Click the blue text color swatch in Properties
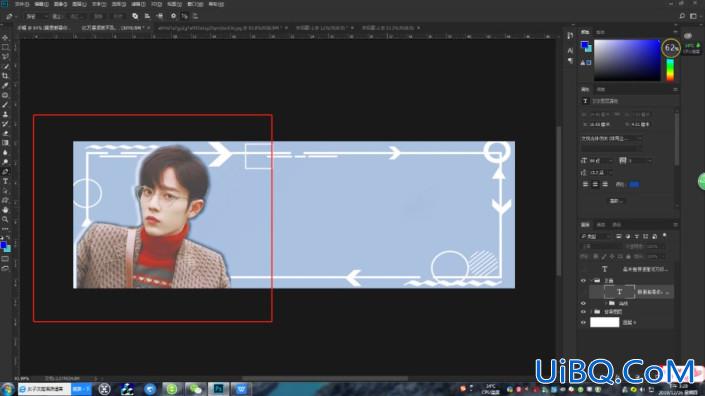The height and width of the screenshot is (396, 705). coord(634,184)
